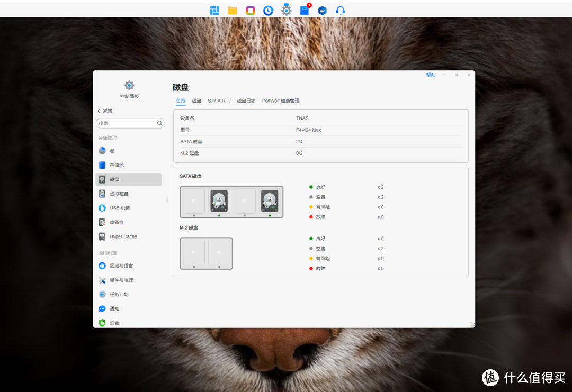Open the App Center shopping bag icon
572x392 pixels.
305,10
